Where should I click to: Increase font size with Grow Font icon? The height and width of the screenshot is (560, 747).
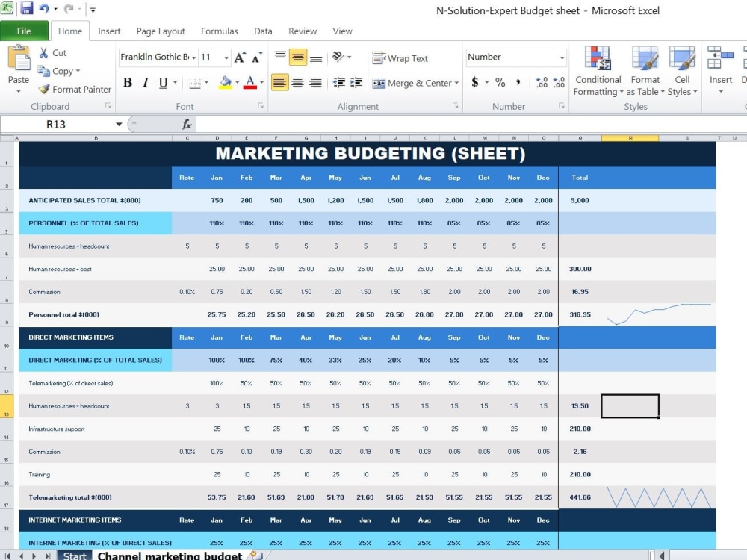pos(240,57)
